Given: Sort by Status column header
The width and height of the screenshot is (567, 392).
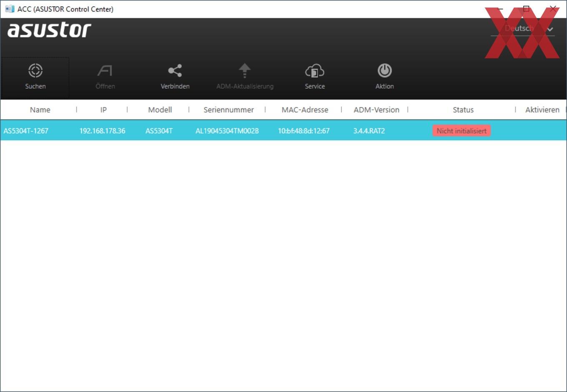Looking at the screenshot, I should pos(463,110).
